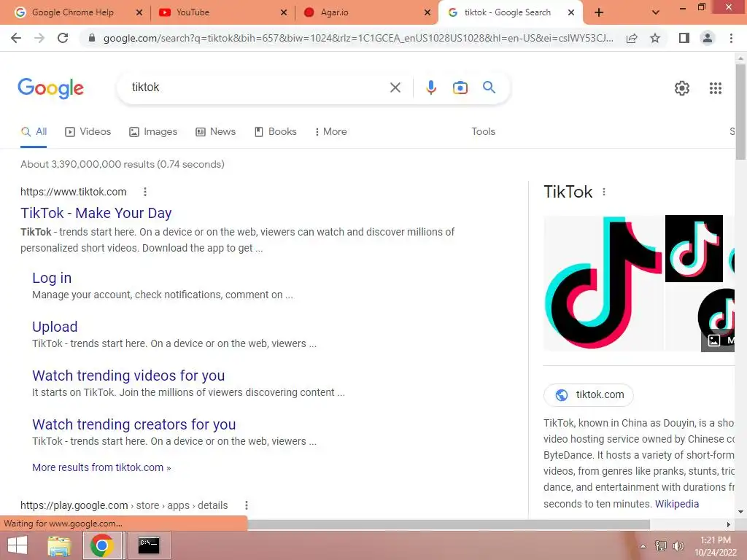Click the forward navigation arrow
Image resolution: width=747 pixels, height=560 pixels.
pos(39,38)
